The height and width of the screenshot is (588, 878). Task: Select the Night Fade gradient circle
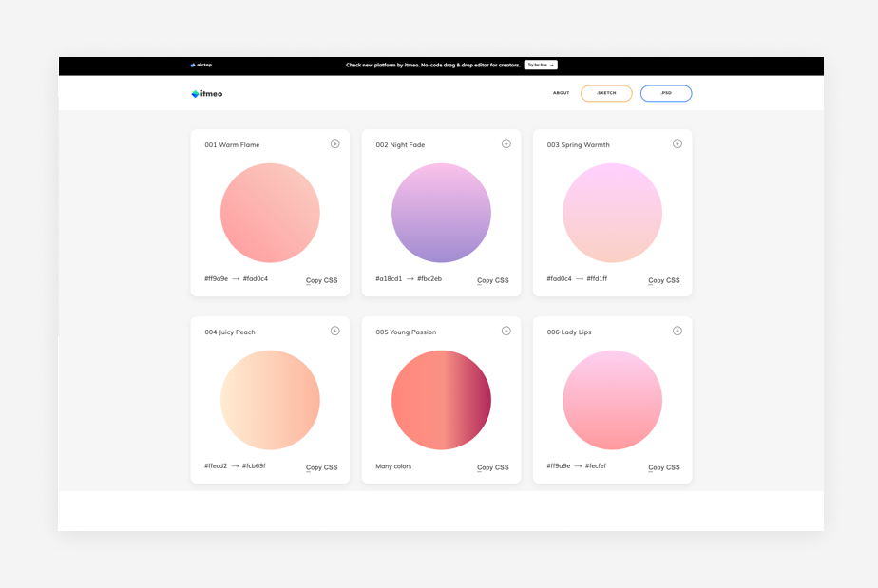pyautogui.click(x=441, y=213)
